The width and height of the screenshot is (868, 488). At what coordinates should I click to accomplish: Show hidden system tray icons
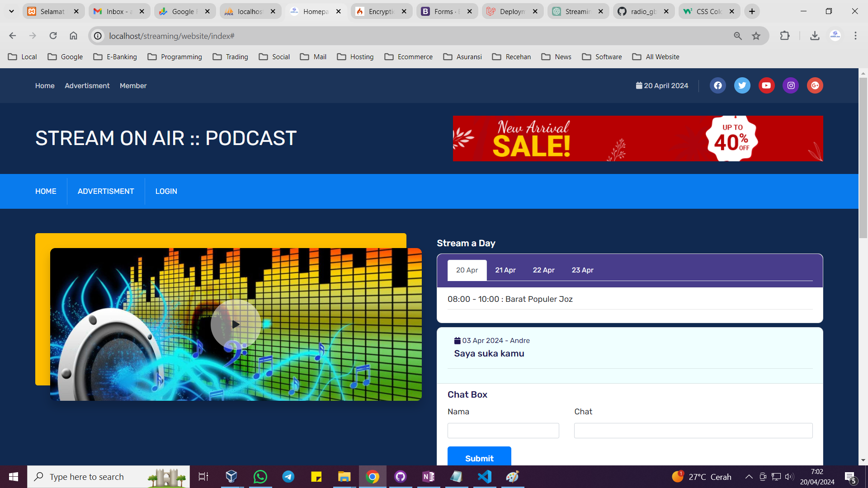[x=749, y=477]
